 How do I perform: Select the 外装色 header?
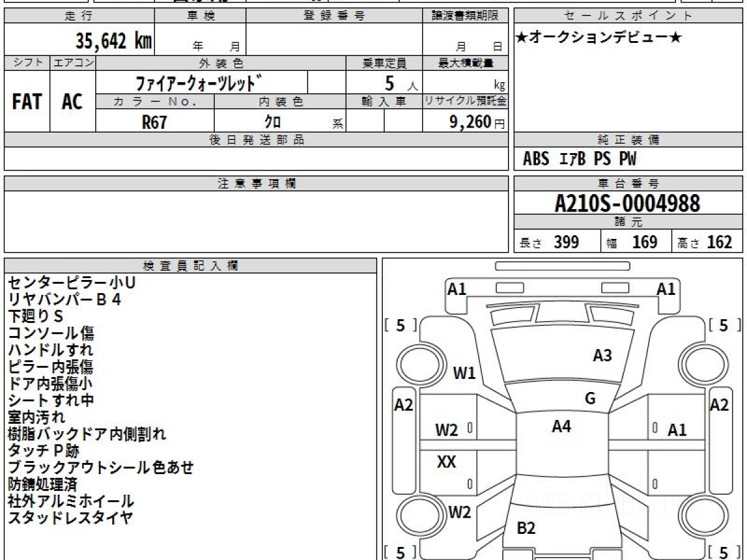pyautogui.click(x=221, y=63)
